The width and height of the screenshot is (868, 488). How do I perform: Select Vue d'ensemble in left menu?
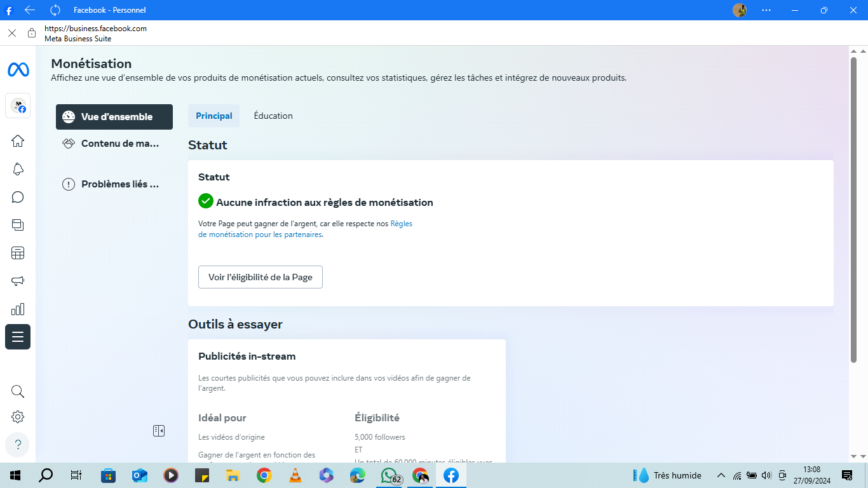(x=114, y=117)
